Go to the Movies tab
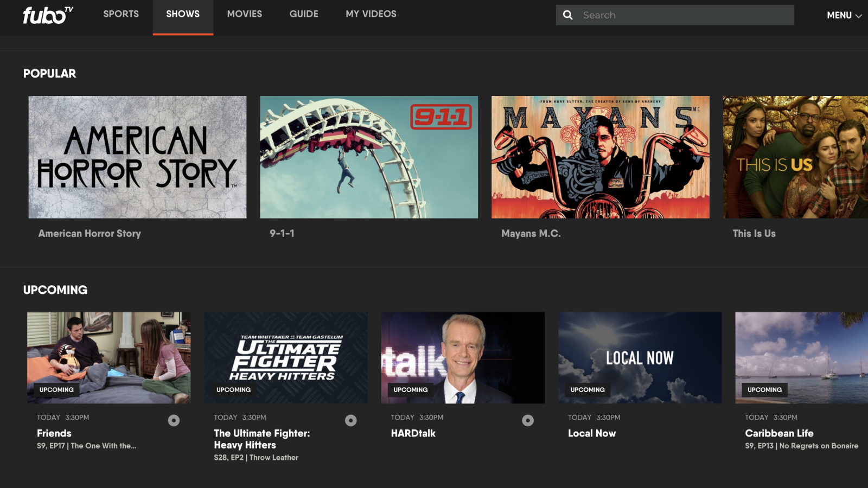The height and width of the screenshot is (488, 868). point(245,14)
